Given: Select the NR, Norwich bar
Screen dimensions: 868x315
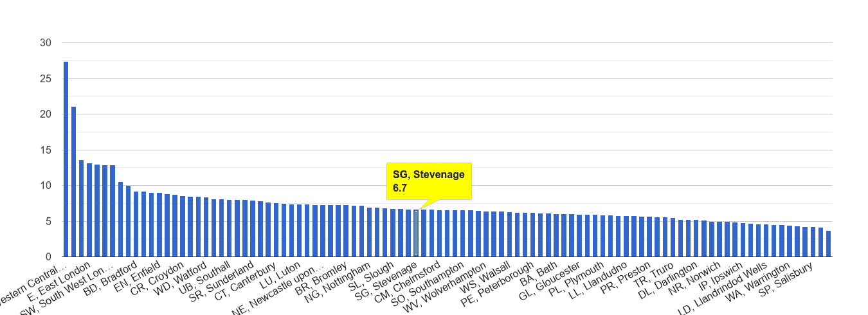Looking at the screenshot, I should 719,240.
